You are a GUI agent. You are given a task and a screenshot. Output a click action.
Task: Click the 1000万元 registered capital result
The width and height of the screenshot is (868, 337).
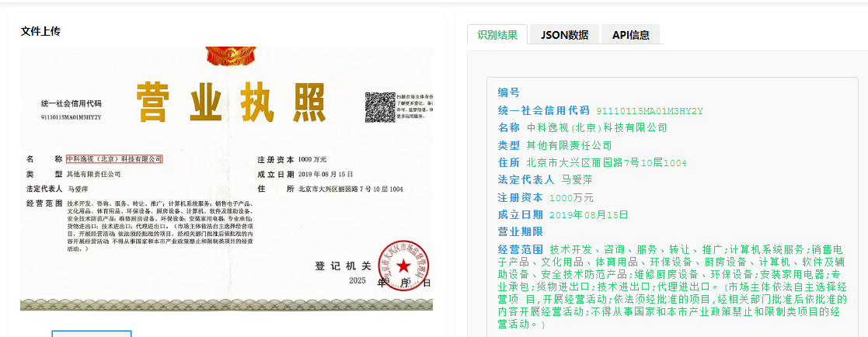pyautogui.click(x=571, y=197)
